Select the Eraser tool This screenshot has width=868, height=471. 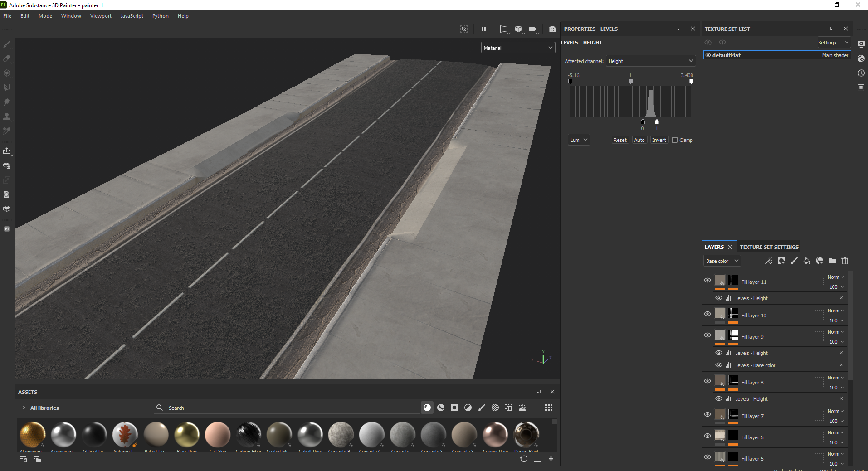pyautogui.click(x=7, y=58)
